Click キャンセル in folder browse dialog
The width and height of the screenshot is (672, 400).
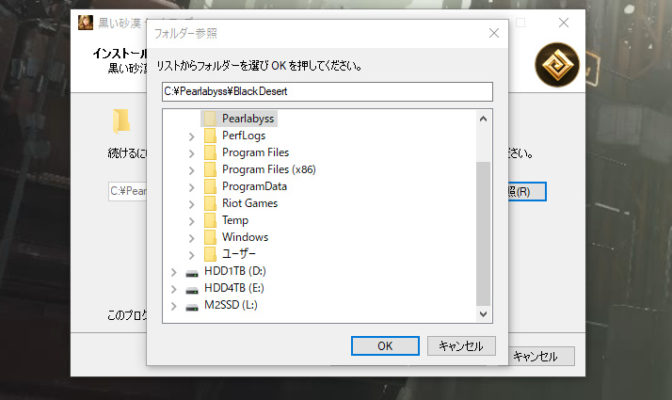461,346
